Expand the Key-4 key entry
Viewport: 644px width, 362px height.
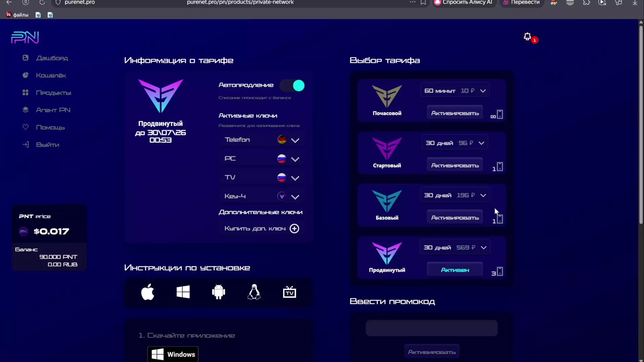coord(295,197)
